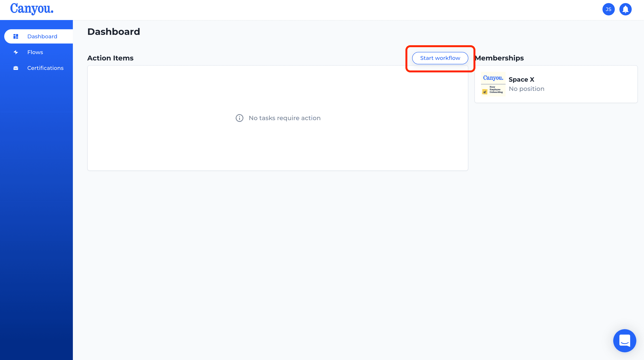The image size is (644, 360).
Task: Select Flows from the sidebar menu
Action: [35, 52]
